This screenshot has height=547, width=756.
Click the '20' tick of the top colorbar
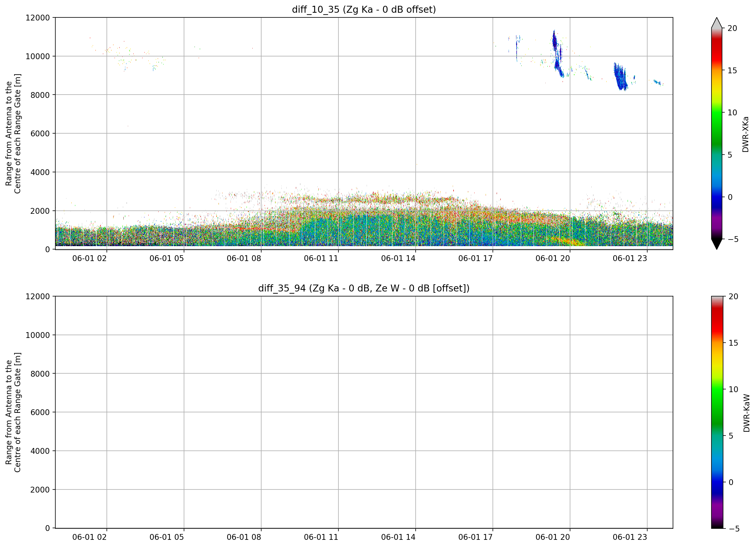tap(732, 28)
